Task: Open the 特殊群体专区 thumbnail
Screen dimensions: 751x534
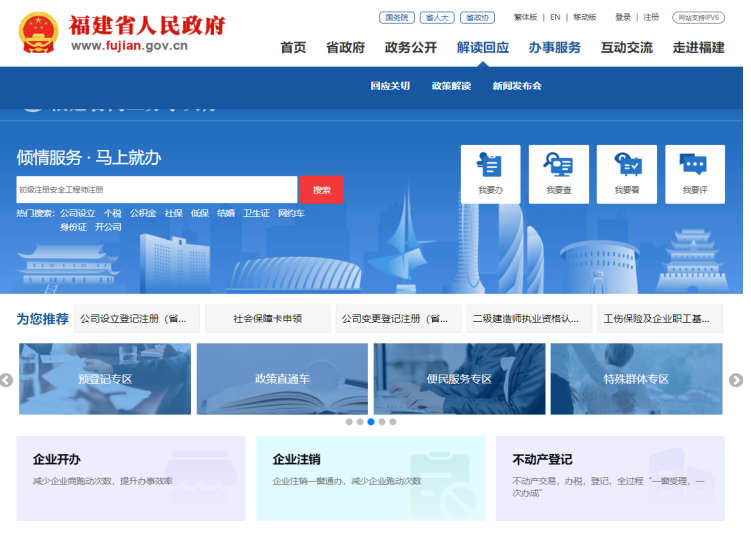Action: (637, 379)
